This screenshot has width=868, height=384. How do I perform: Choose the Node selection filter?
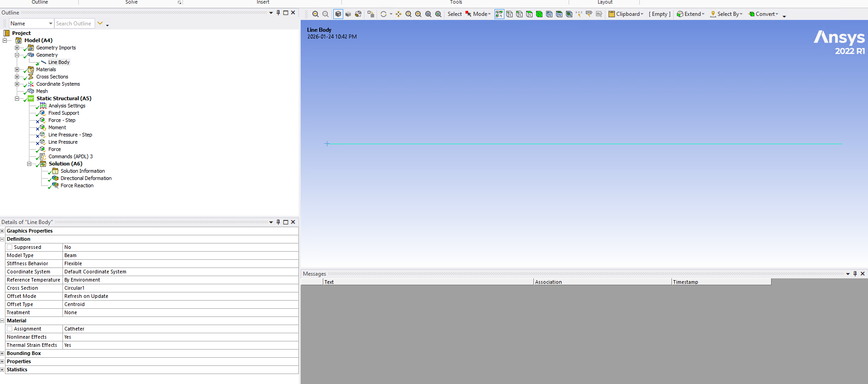[549, 14]
